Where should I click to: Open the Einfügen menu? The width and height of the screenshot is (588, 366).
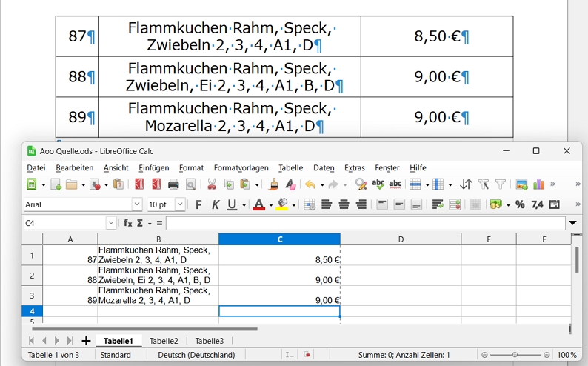point(153,168)
